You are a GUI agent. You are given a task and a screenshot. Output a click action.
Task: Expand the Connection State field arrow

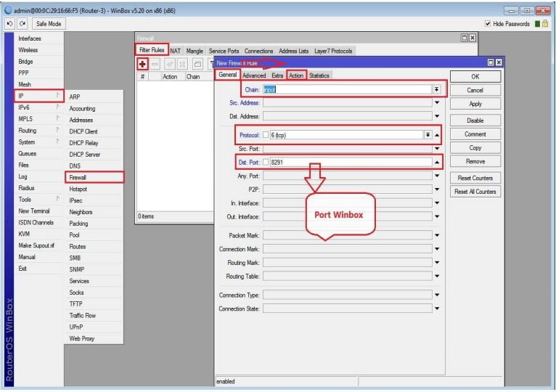(x=437, y=309)
